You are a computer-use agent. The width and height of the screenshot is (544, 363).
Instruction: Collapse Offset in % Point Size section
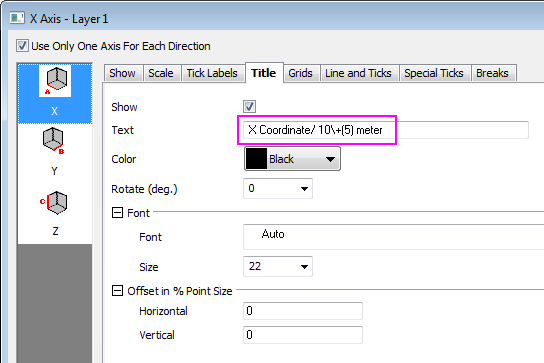pyautogui.click(x=117, y=291)
